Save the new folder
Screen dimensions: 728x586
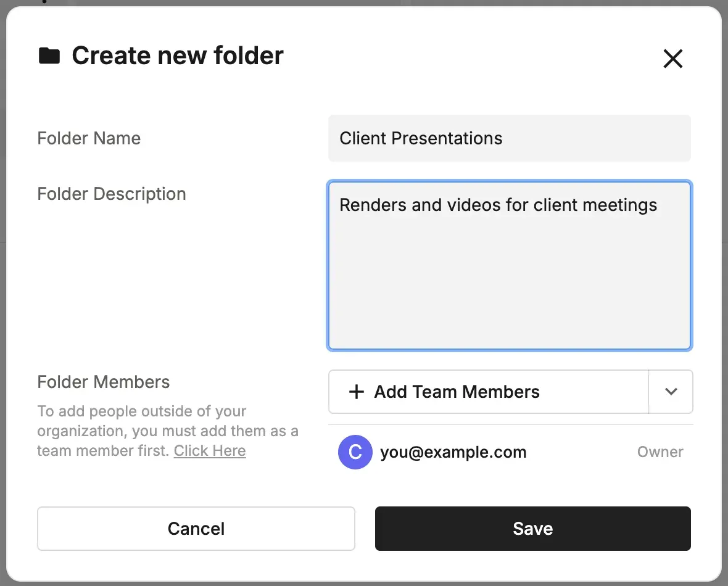(532, 529)
